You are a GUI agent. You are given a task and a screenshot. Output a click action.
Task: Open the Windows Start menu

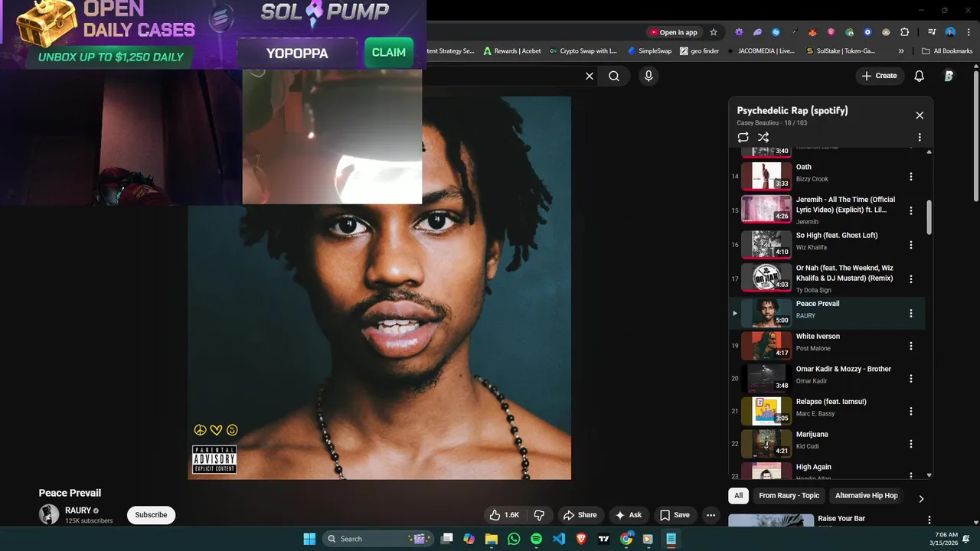coord(309,539)
